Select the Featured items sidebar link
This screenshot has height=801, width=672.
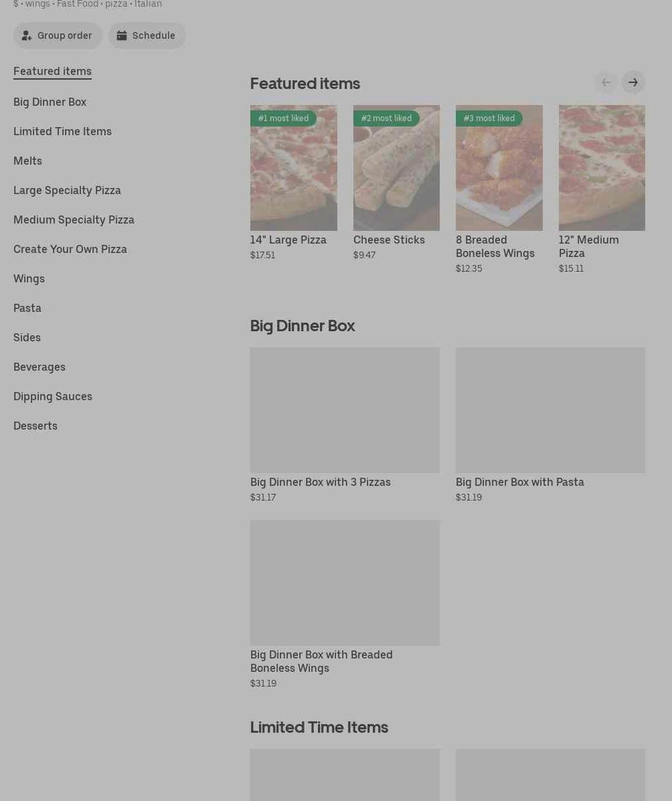[x=52, y=72]
